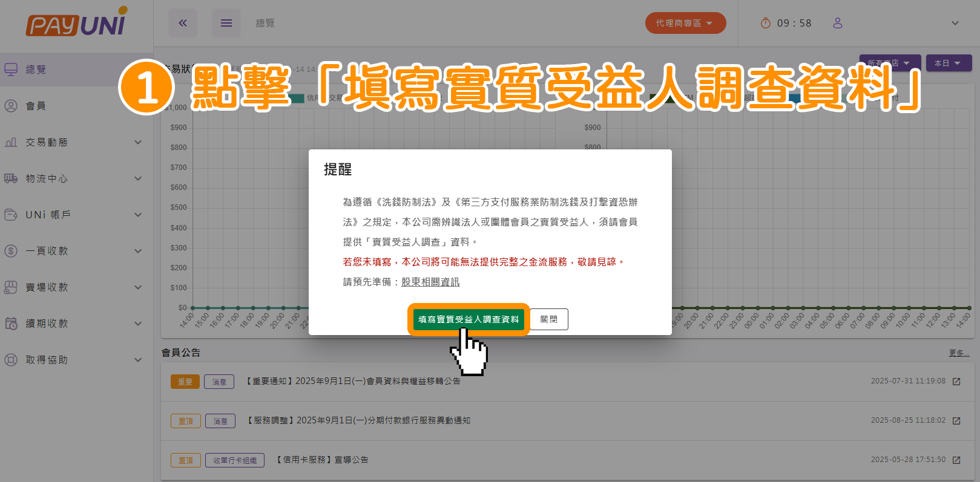Open external link for 2025-08-25 announcement
Viewport: 980px width, 482px height.
click(956, 421)
